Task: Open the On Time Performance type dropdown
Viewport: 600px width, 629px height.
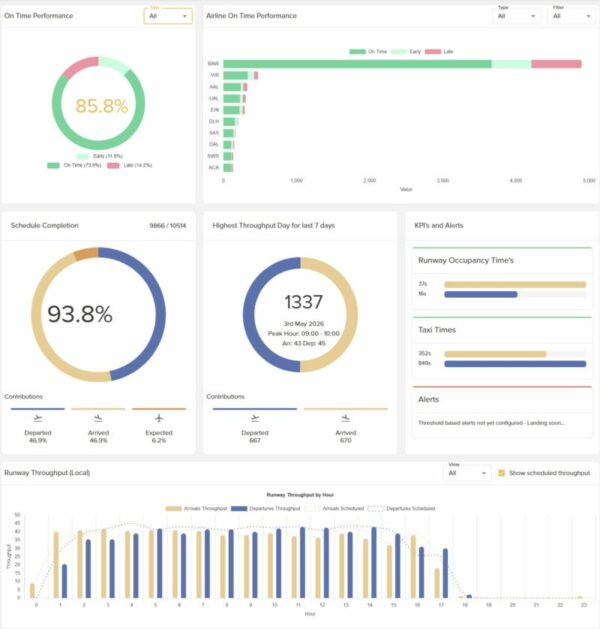Action: pos(168,16)
